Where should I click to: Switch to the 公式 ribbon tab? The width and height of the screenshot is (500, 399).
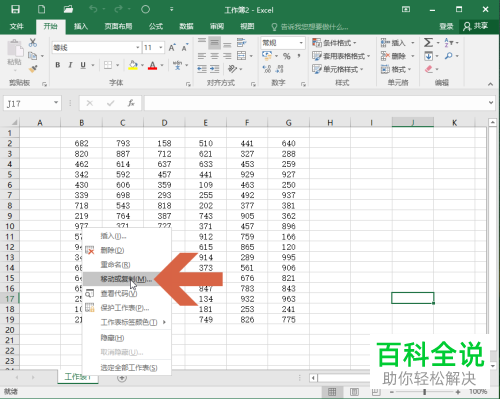pos(156,26)
